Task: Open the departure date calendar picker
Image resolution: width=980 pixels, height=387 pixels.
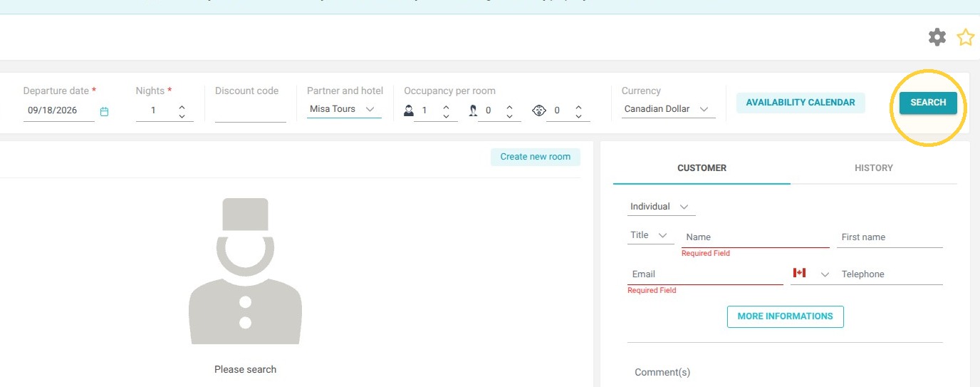Action: pyautogui.click(x=104, y=111)
